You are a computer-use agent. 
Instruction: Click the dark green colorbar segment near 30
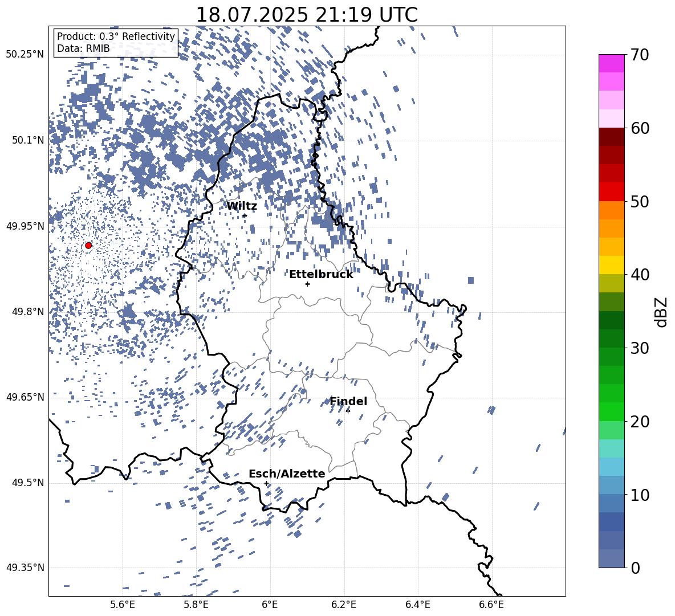(x=611, y=338)
